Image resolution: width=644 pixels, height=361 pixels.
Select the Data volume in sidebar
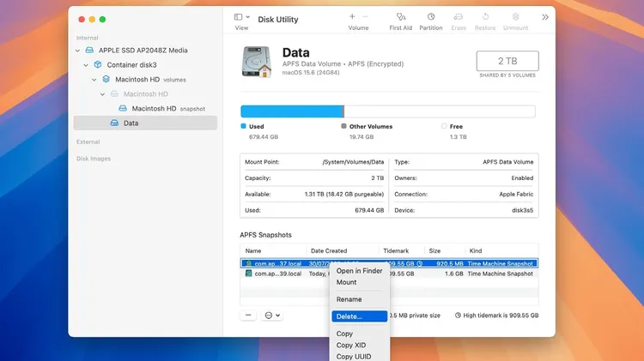[145, 123]
